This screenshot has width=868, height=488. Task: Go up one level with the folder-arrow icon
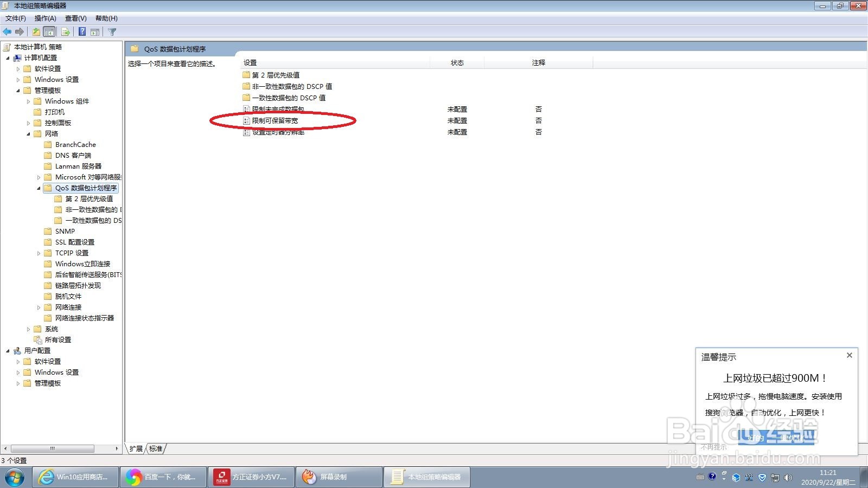click(x=36, y=32)
